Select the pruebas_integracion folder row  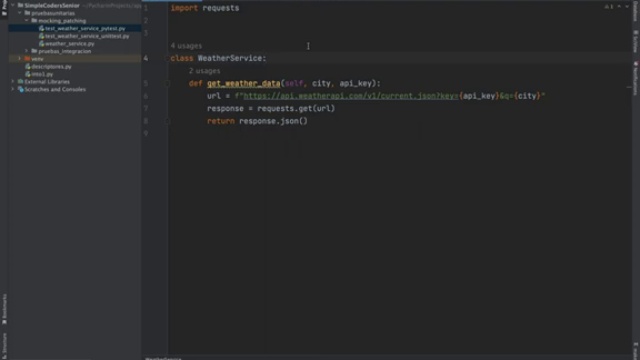[75, 51]
